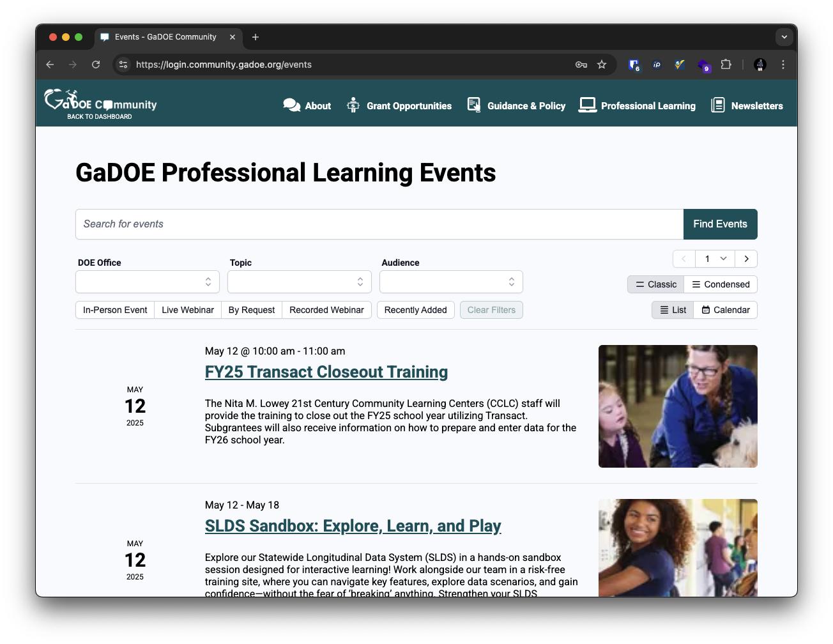Click the Professional Learning laptop icon
The height and width of the screenshot is (644, 833).
[x=585, y=103]
